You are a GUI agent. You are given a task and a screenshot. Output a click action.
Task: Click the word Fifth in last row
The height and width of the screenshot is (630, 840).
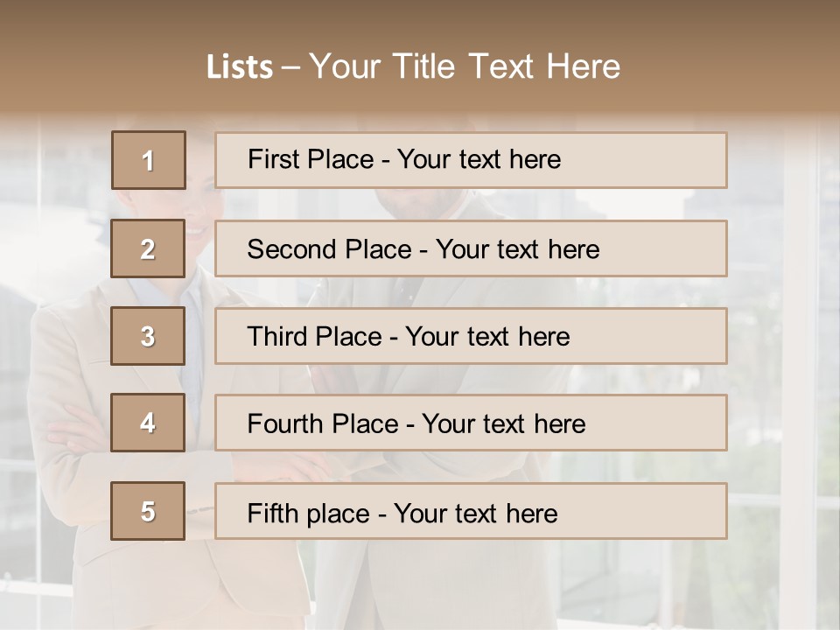(274, 513)
